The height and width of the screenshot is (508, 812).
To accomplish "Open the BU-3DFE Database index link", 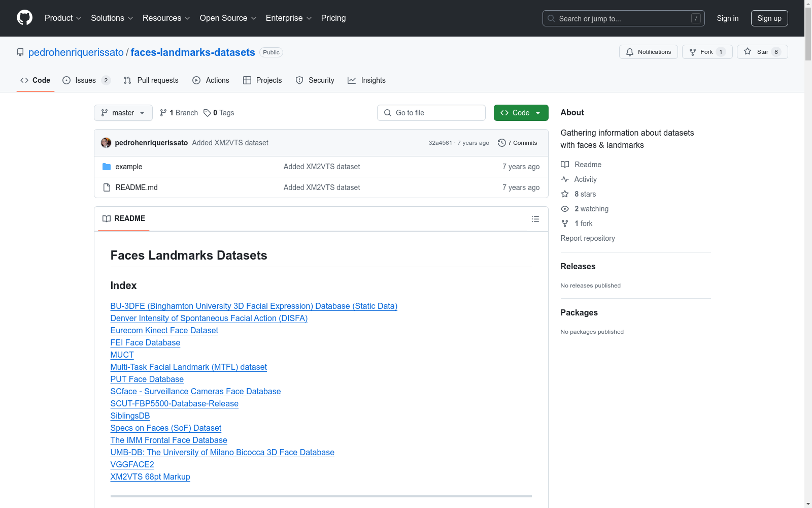I will [x=254, y=306].
